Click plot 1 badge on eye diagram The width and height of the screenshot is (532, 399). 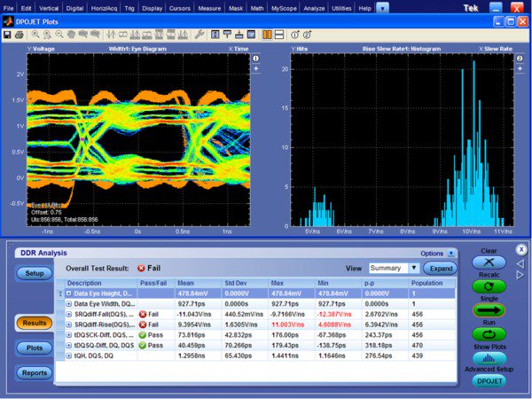(256, 59)
